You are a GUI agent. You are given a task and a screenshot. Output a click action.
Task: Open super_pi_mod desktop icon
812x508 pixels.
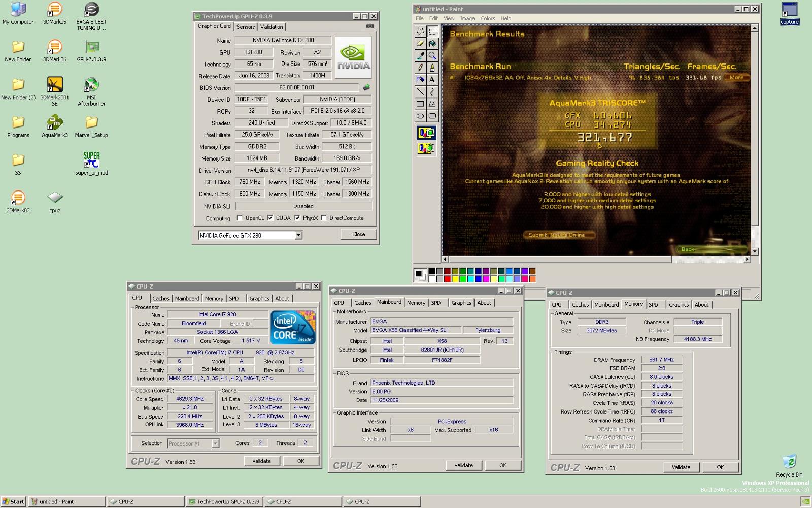[92, 163]
